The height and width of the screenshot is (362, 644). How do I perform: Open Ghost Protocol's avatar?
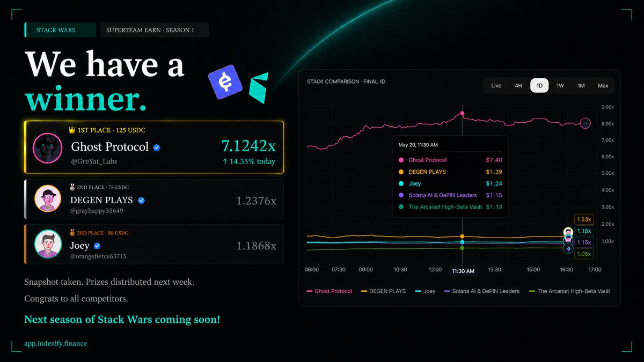click(48, 147)
